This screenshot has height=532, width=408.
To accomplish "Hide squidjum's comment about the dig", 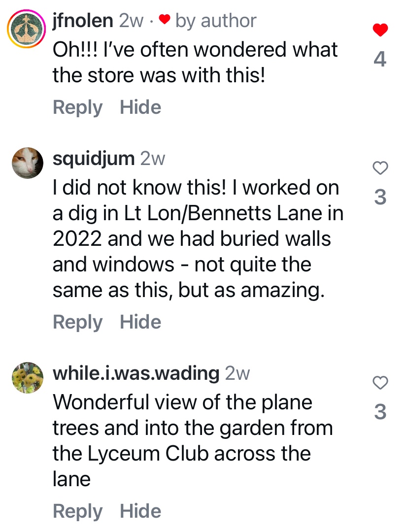I will 140,322.
